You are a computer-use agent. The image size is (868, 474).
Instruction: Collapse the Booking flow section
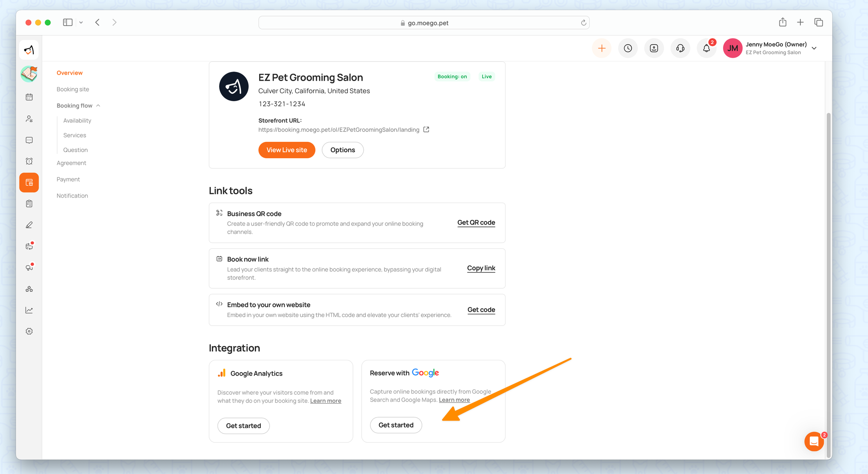(98, 106)
